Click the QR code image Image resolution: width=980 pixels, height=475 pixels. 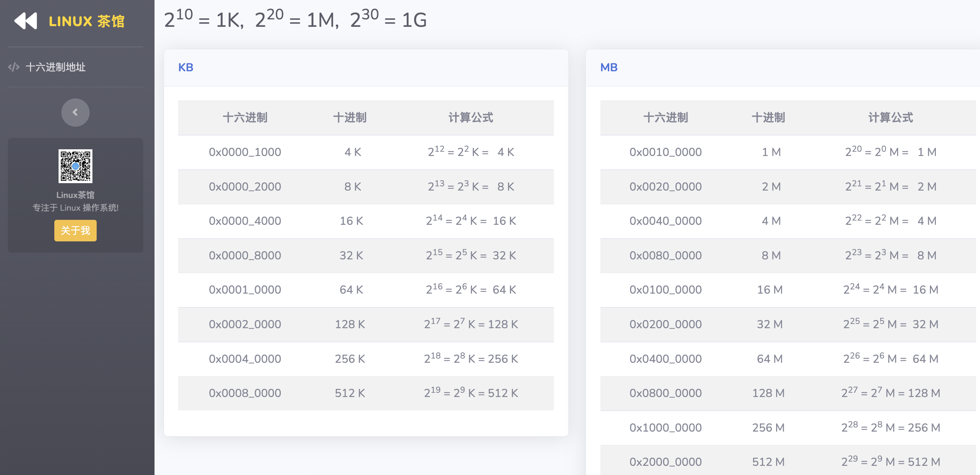pyautogui.click(x=75, y=166)
